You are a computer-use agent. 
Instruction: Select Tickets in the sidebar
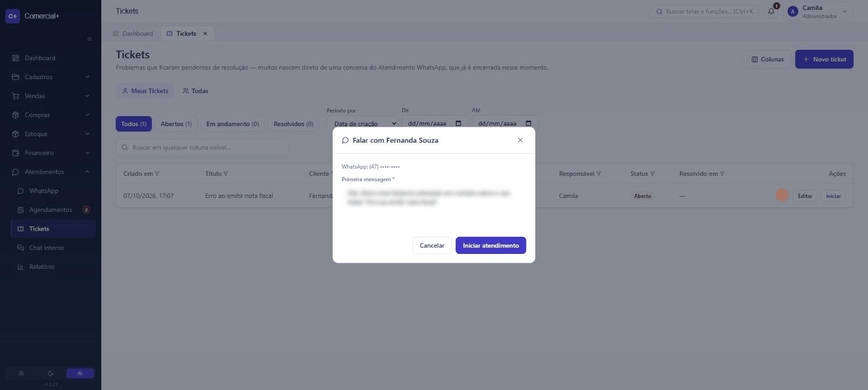tap(53, 229)
